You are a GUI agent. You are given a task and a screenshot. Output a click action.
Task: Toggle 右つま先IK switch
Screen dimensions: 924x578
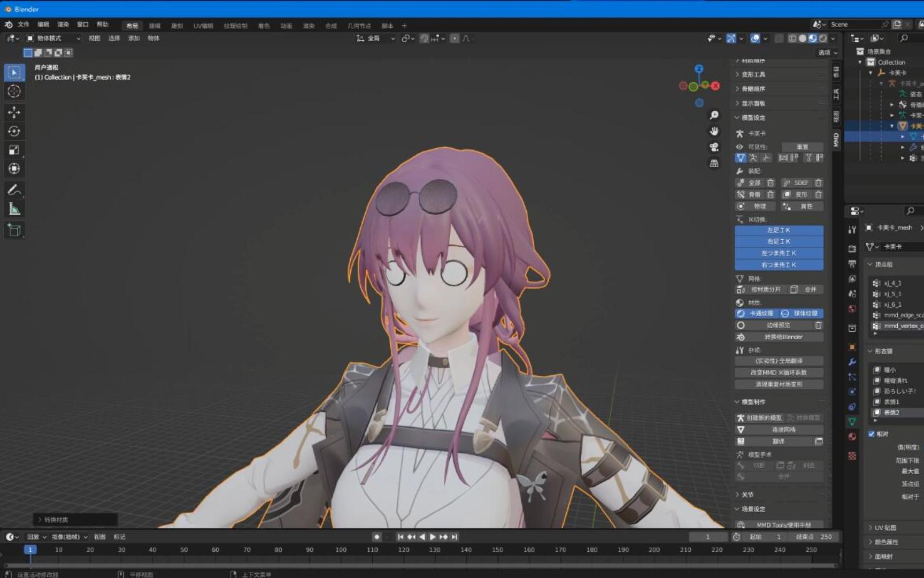(779, 265)
